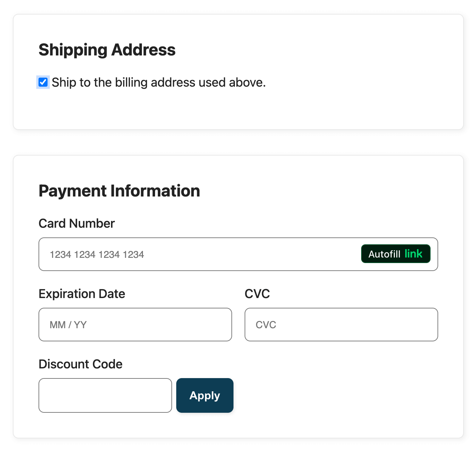Click the 'Expiration Date' label text
The height and width of the screenshot is (454, 476).
82,294
